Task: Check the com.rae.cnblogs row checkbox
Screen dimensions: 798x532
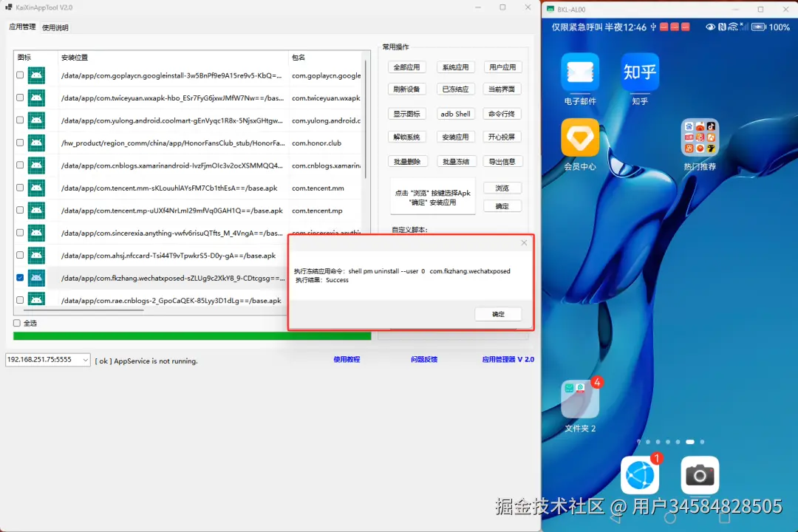Action: coord(20,300)
